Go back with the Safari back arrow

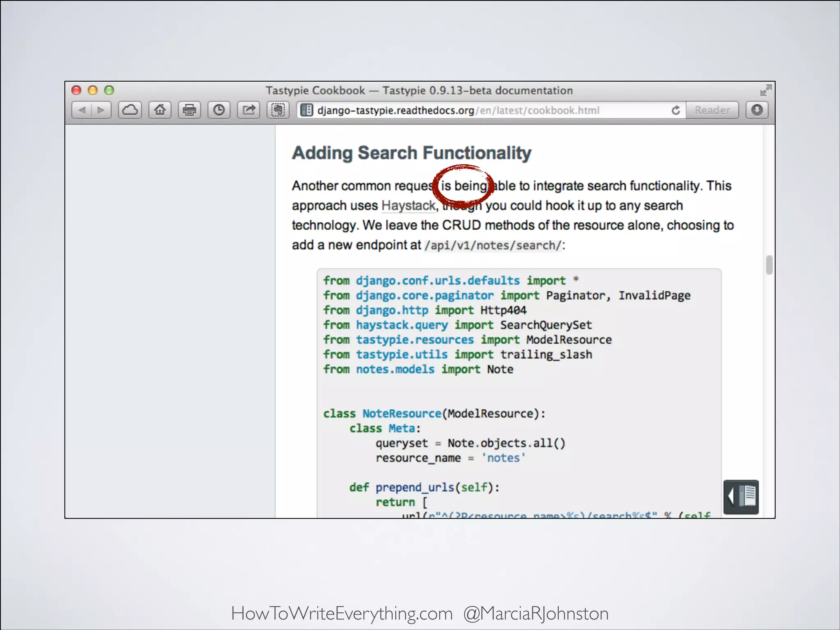(x=82, y=110)
